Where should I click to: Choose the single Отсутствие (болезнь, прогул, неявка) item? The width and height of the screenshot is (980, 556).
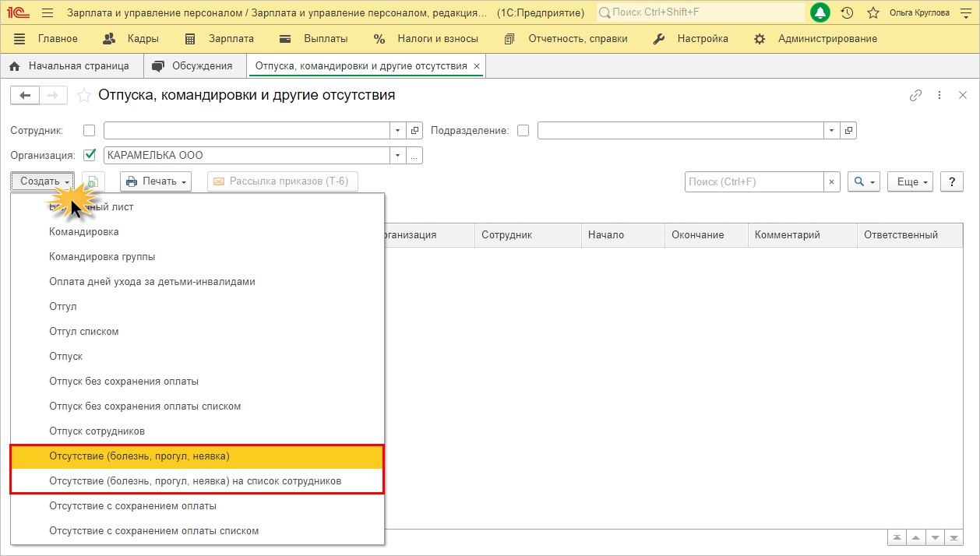(198, 456)
